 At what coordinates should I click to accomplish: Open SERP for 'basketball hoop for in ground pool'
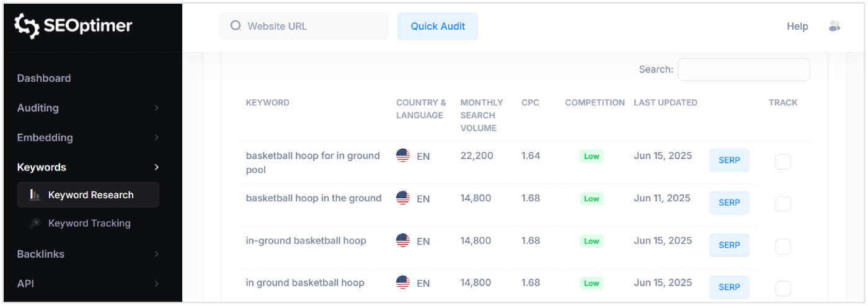click(x=729, y=160)
